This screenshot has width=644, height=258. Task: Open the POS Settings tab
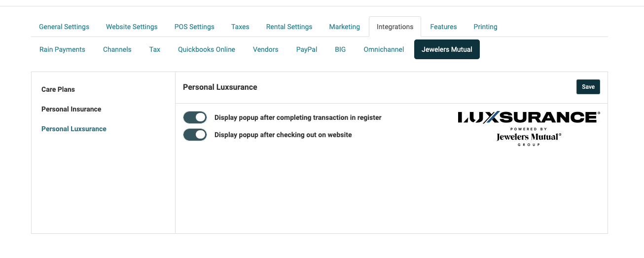194,27
